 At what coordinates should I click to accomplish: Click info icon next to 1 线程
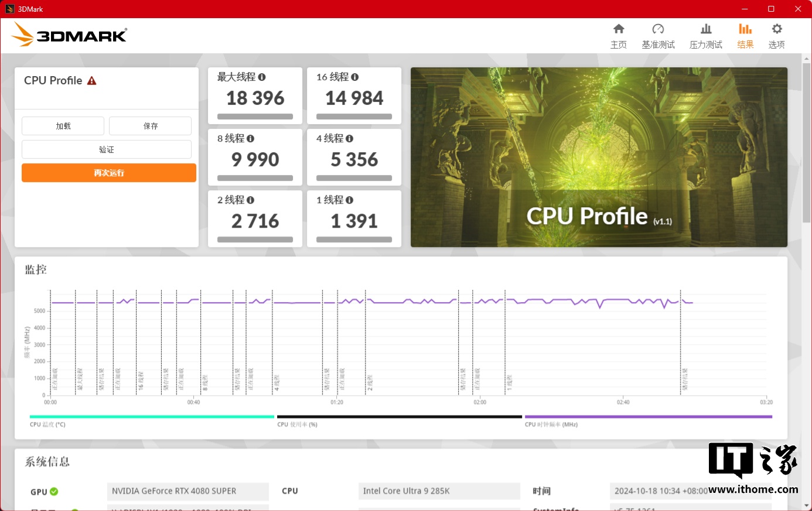[x=350, y=200]
